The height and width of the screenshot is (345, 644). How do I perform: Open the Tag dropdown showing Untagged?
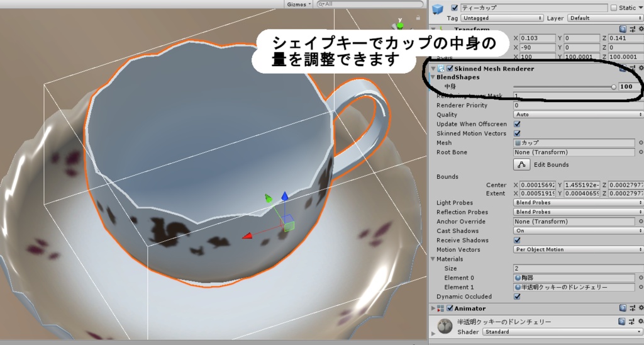tap(502, 18)
